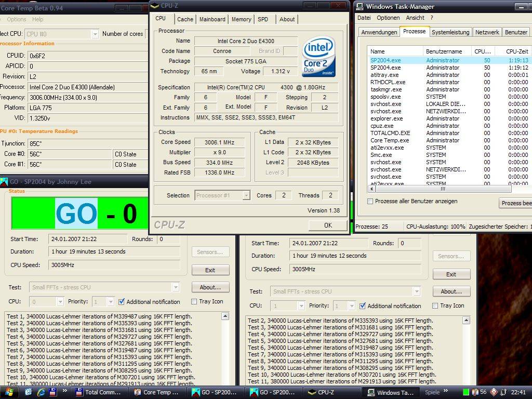Switch to the Cache tab in CPU-Z
The height and width of the screenshot is (399, 532).
point(185,19)
